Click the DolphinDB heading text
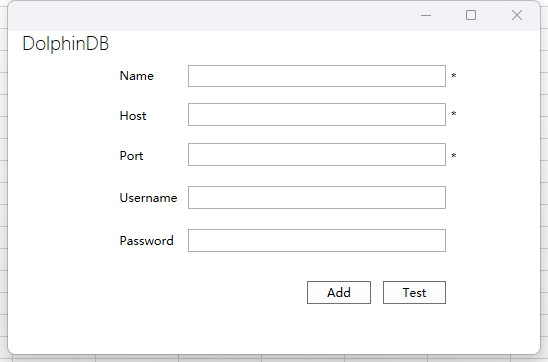The image size is (548, 362). 66,44
